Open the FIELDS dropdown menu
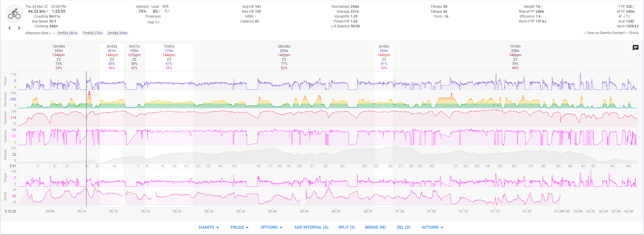Image resolution: width=644 pixels, height=235 pixels. coord(239,227)
